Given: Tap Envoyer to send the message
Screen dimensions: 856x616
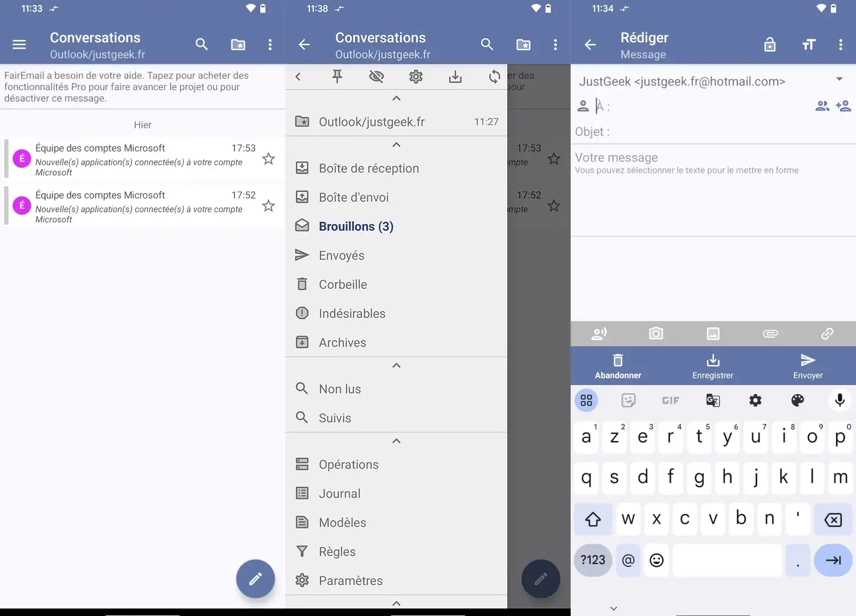Looking at the screenshot, I should coord(808,367).
